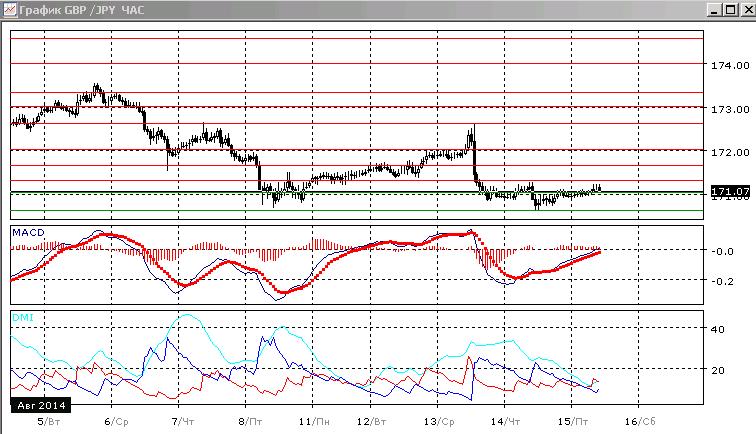Viewport: 756px width, 434px height.
Task: Click the 173.00 price axis label
Action: [730, 109]
